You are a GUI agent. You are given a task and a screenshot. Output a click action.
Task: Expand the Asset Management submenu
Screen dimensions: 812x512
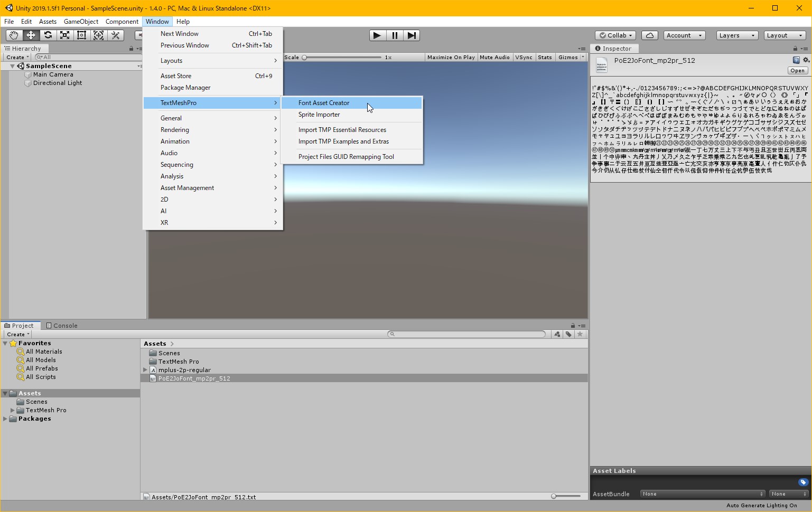(213, 188)
